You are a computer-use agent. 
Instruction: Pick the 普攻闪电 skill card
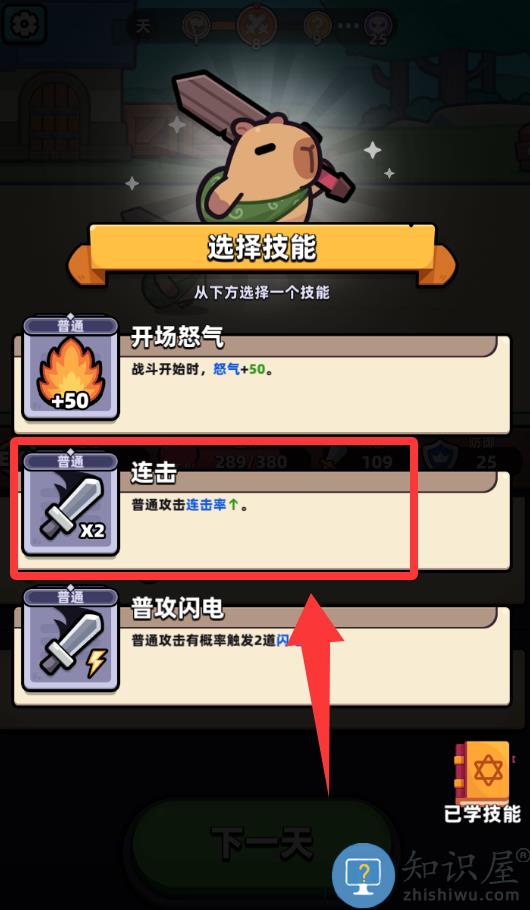pyautogui.click(x=262, y=647)
